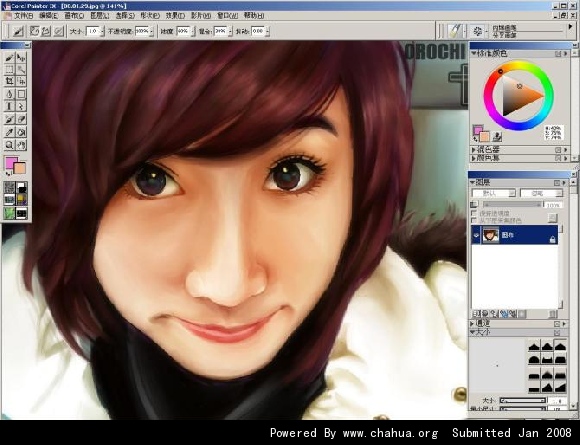
Task: Open the green Look selector in toolbox
Action: click(x=10, y=213)
